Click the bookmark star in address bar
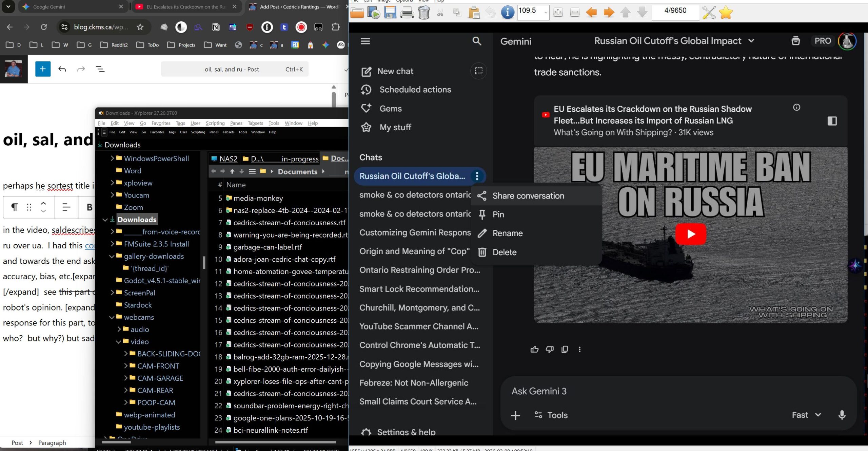The height and width of the screenshot is (451, 868). point(140,27)
